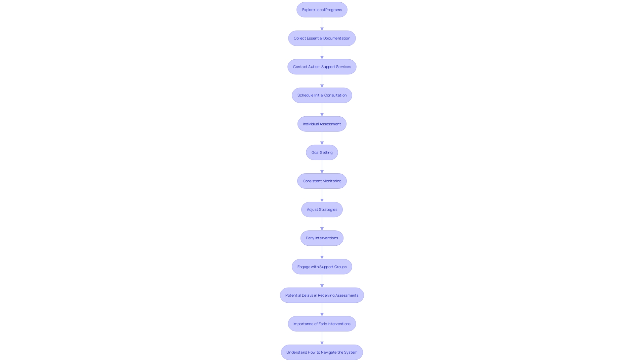Click the Individual Assessment button
Screen dimensions: 644x362
click(x=322, y=123)
